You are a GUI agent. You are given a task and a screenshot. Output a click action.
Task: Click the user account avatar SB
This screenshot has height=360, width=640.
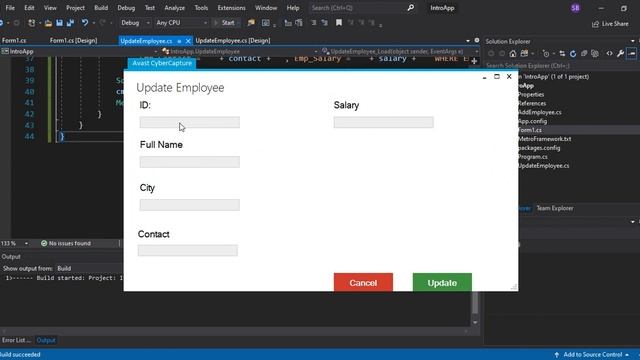[x=575, y=8]
